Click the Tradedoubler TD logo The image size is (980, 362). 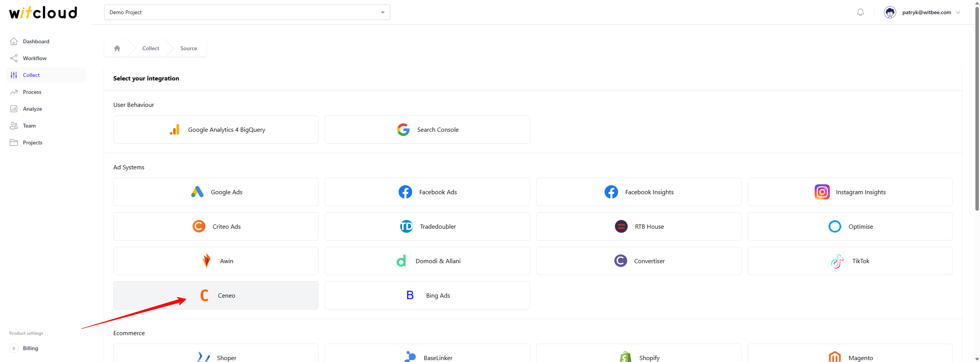click(x=407, y=226)
